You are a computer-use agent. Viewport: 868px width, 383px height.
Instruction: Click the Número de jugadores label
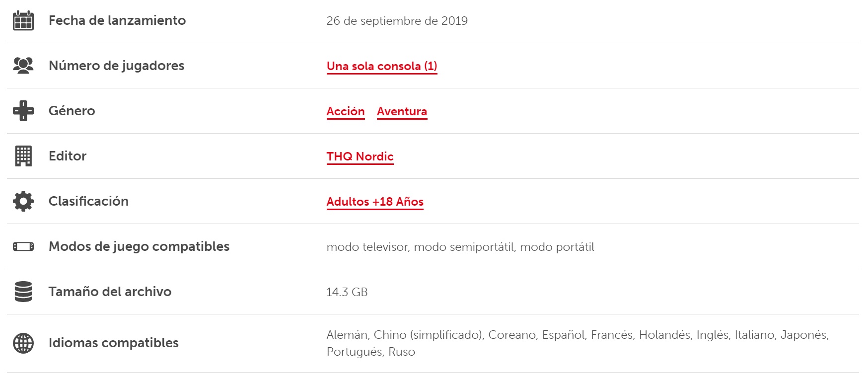click(x=117, y=66)
